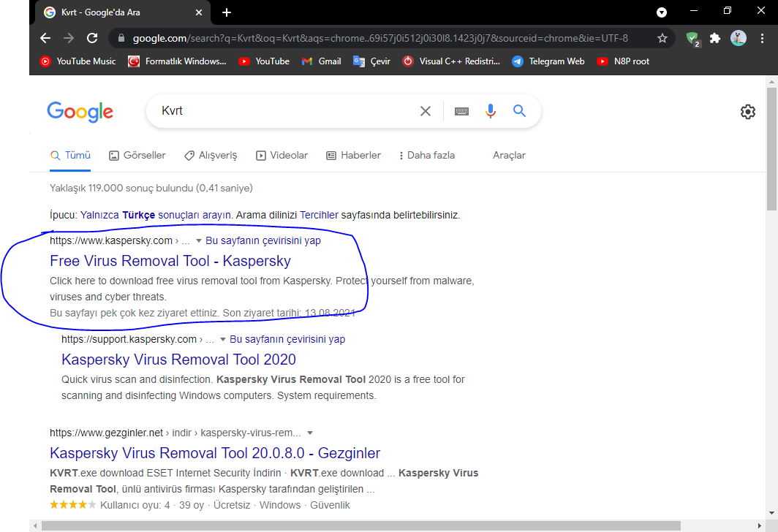Open Formatlık Windows bookmark
778x532 pixels.
click(x=177, y=61)
